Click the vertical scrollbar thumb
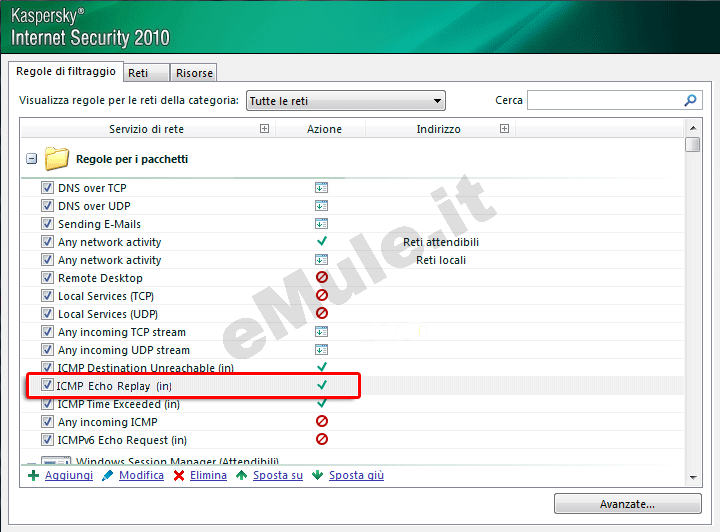The width and height of the screenshot is (720, 532). (692, 145)
